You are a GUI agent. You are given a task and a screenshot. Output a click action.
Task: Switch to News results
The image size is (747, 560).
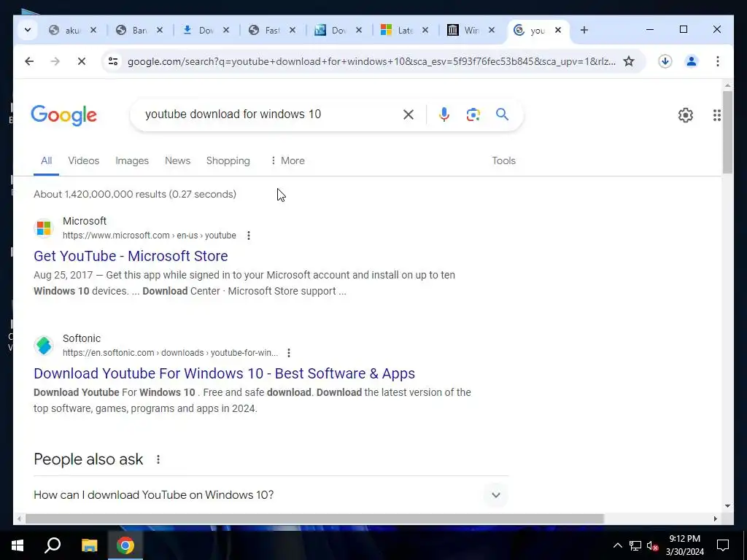[x=178, y=161]
